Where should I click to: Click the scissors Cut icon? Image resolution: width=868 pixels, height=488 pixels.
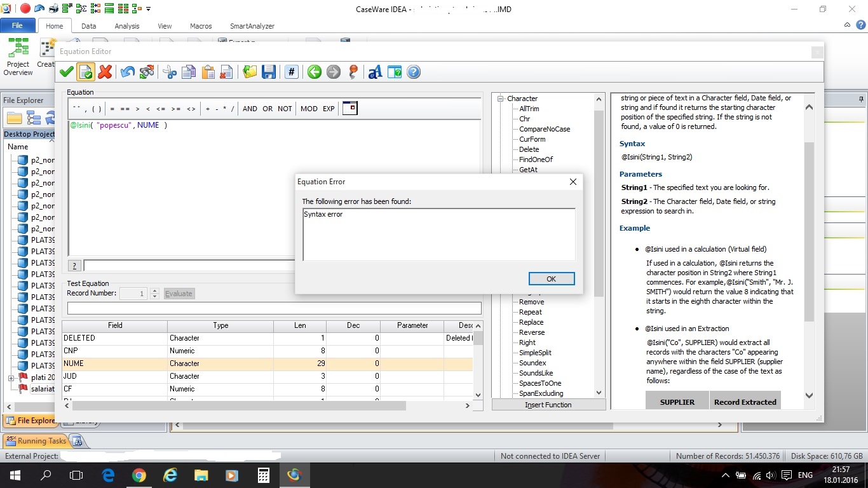tap(170, 72)
